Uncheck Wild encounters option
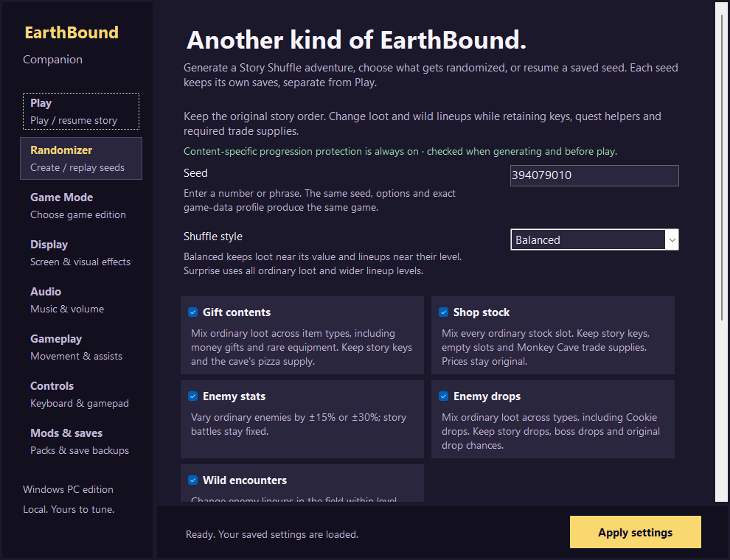730x560 pixels. click(x=192, y=480)
